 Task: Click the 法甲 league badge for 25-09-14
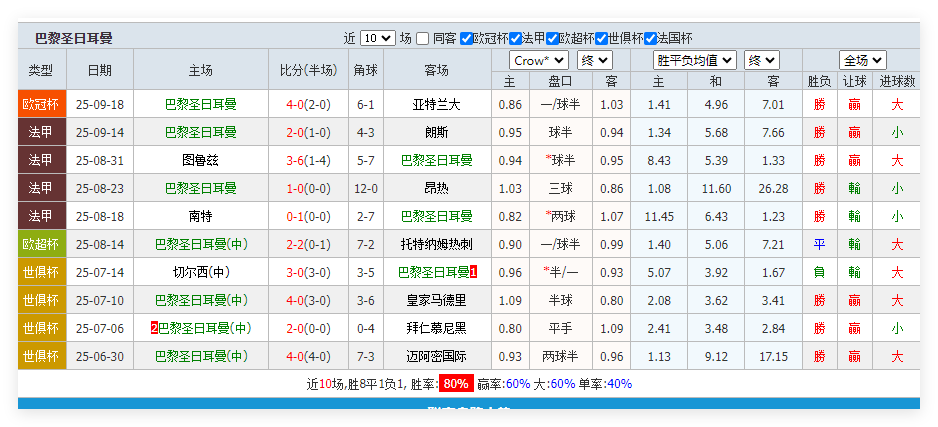coord(41,132)
